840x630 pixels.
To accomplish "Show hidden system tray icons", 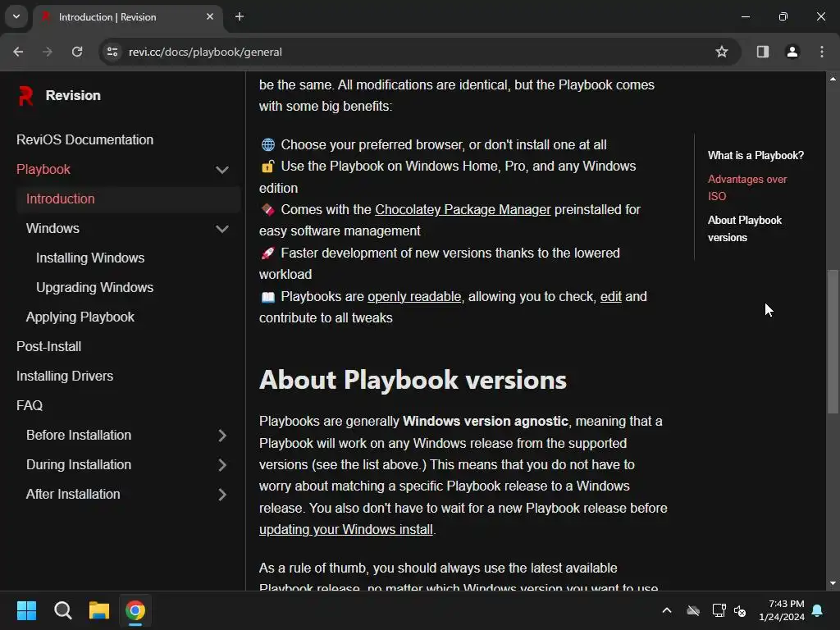I will pos(667,610).
